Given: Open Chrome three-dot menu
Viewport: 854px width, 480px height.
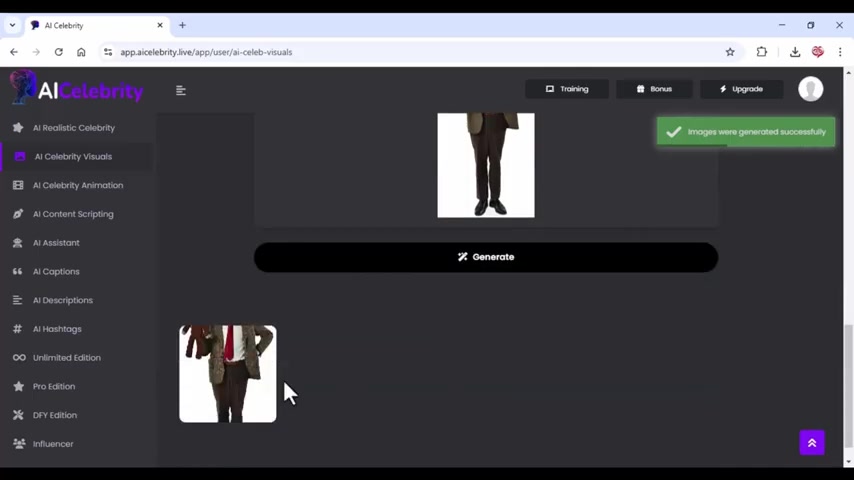Looking at the screenshot, I should pos(840,52).
